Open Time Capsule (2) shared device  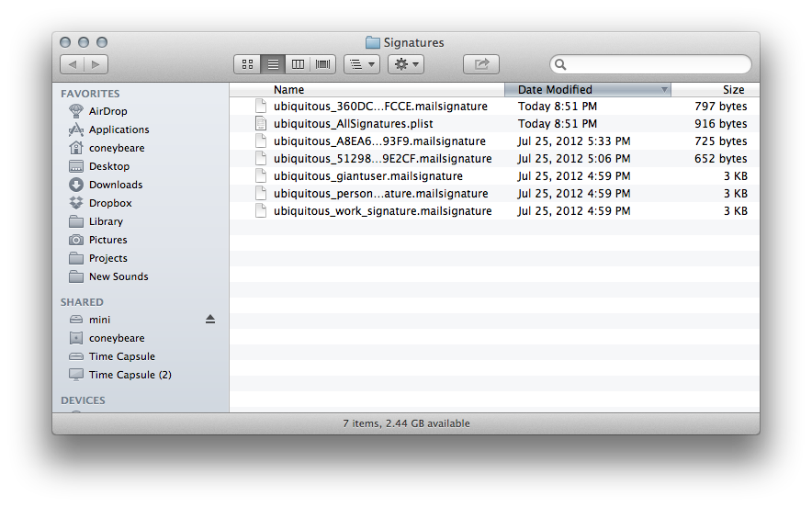(x=130, y=375)
